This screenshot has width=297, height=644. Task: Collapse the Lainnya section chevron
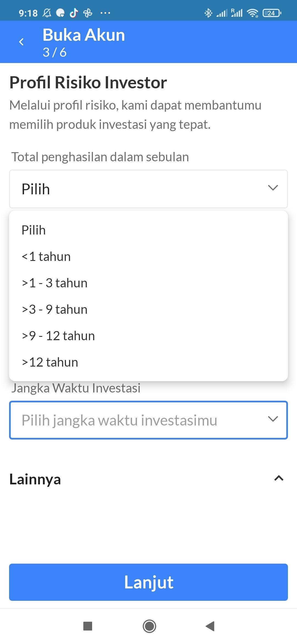[x=279, y=478]
